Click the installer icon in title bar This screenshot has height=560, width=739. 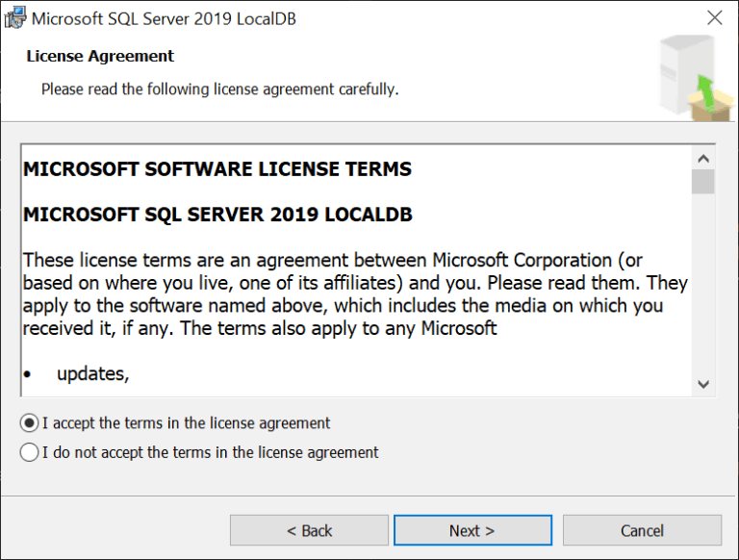tap(15, 18)
